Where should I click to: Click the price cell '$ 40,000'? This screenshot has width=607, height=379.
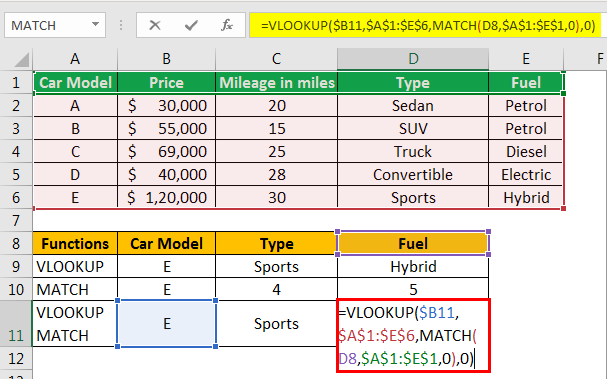(x=166, y=175)
